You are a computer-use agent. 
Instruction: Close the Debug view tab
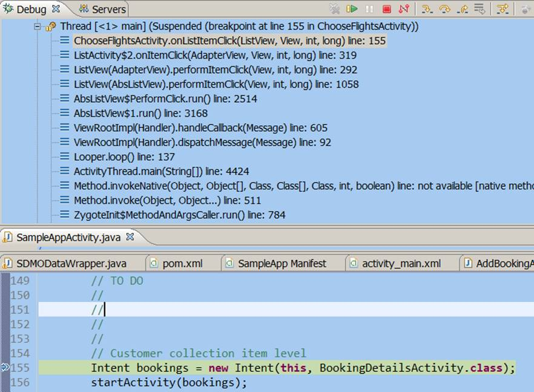[x=56, y=9]
